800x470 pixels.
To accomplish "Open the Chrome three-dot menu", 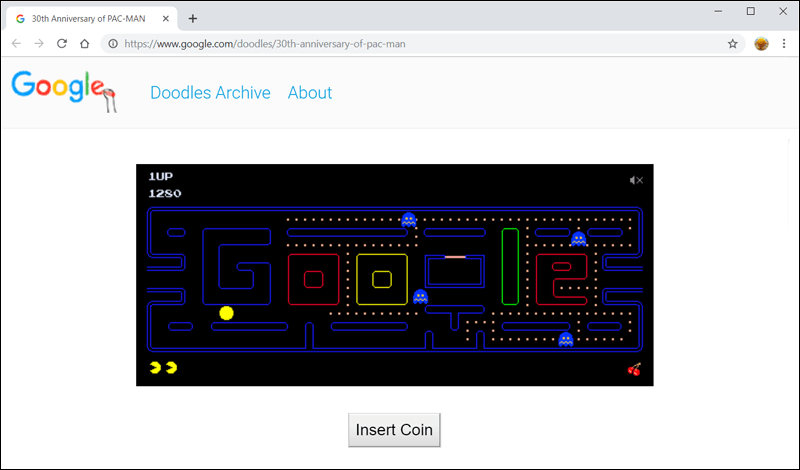I will [784, 44].
